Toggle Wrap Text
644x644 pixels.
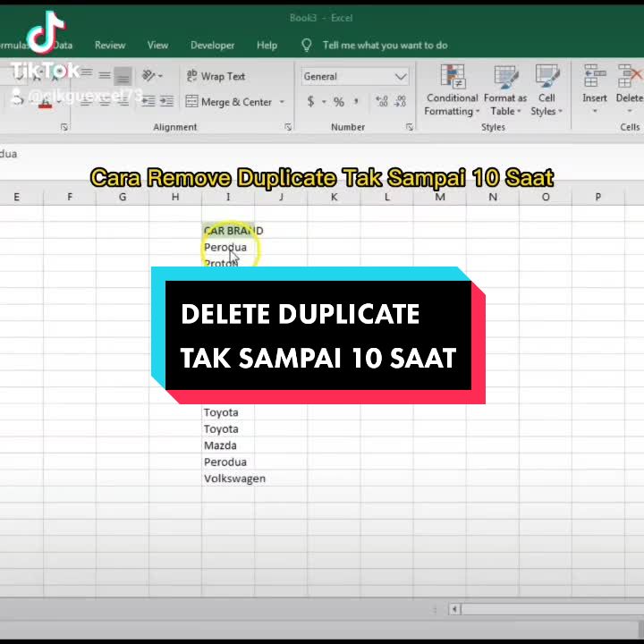pos(216,76)
